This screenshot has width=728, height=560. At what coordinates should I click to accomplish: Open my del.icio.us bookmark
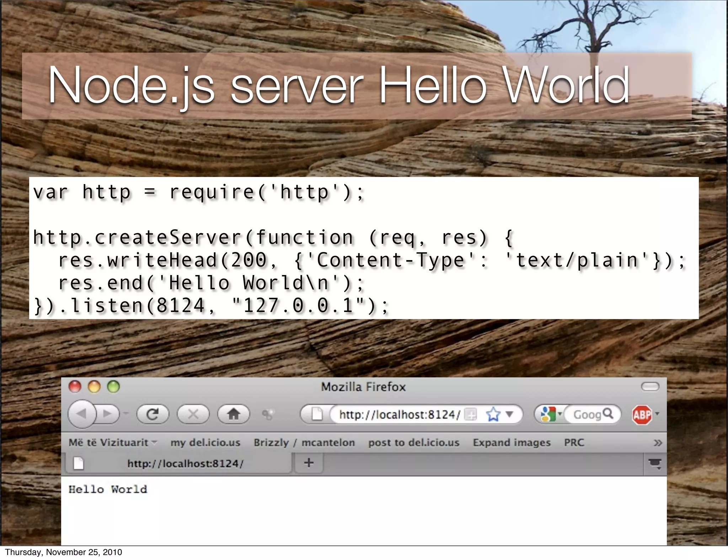point(205,443)
